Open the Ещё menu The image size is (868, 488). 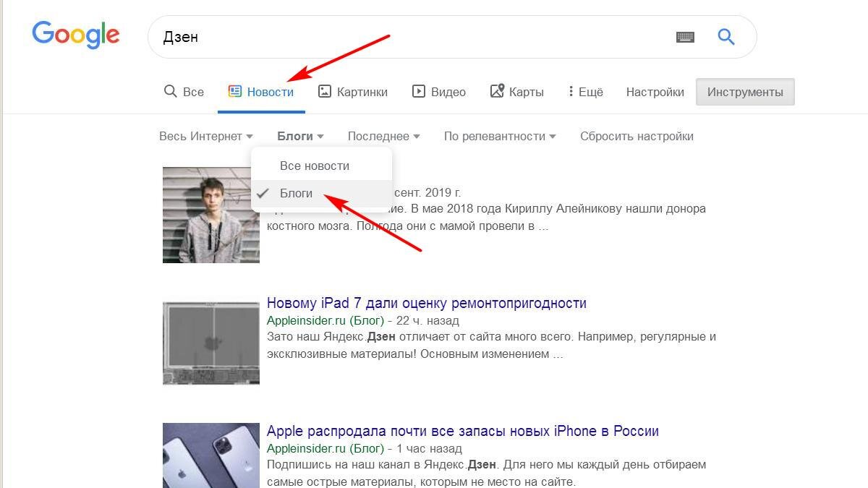(x=585, y=92)
